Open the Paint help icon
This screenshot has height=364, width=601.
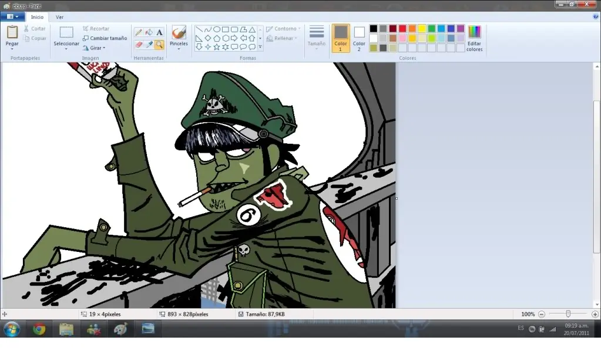click(596, 16)
